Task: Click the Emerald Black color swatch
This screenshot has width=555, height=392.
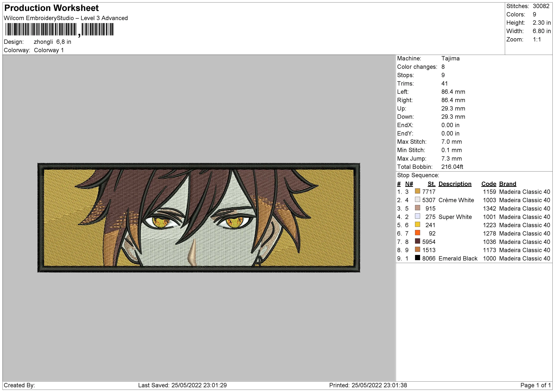Action: click(417, 258)
